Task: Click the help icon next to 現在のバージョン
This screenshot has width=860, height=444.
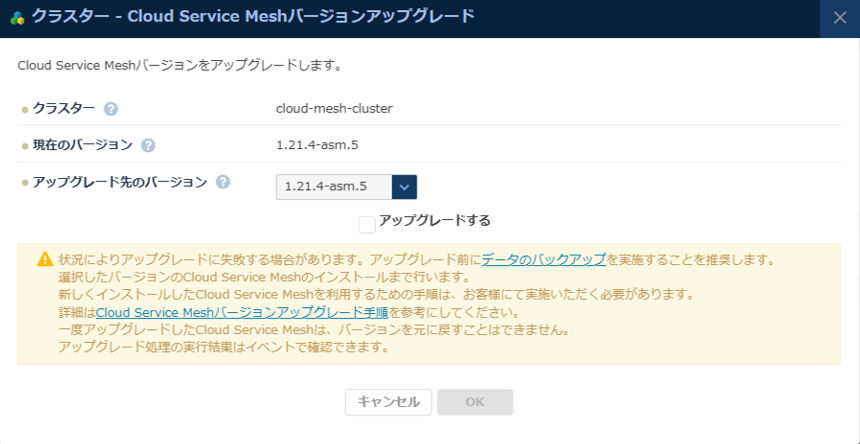Action: tap(148, 145)
